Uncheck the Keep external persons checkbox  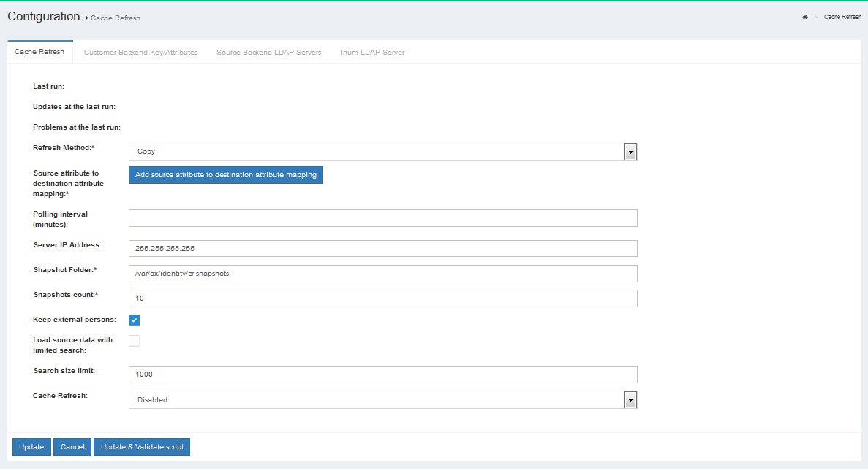click(x=135, y=320)
